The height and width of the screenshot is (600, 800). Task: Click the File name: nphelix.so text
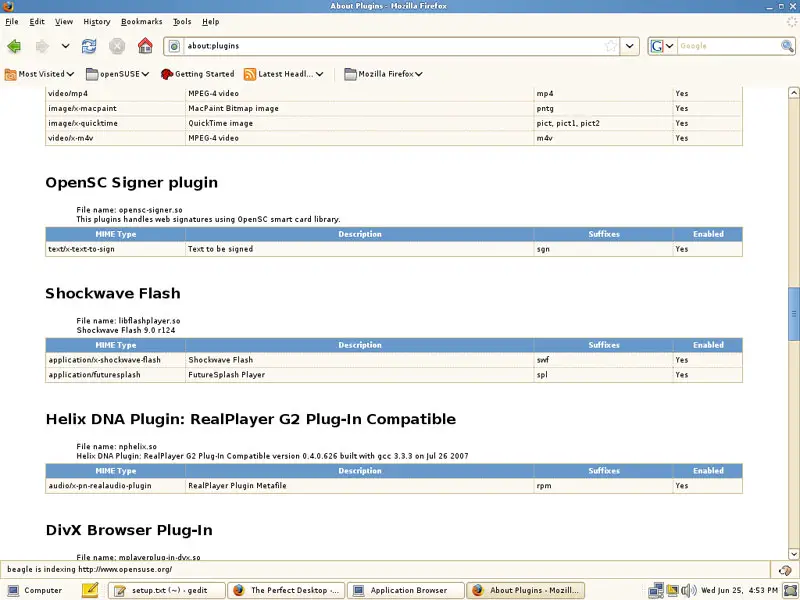click(x=116, y=447)
